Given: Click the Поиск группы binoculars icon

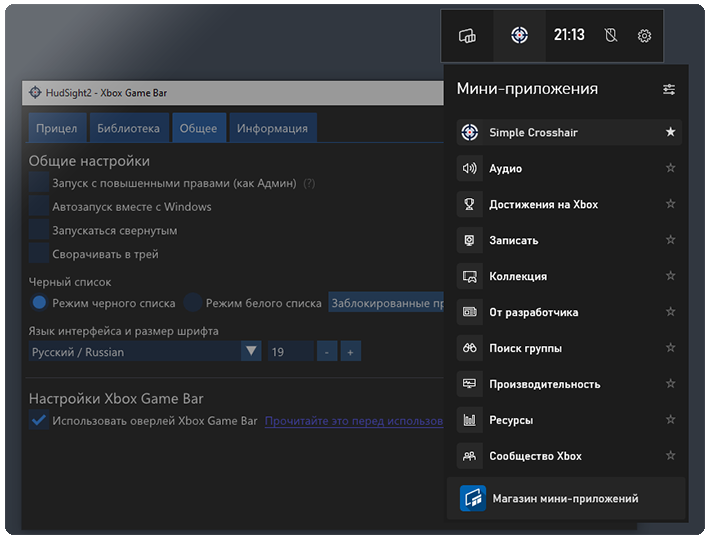Looking at the screenshot, I should click(x=470, y=348).
